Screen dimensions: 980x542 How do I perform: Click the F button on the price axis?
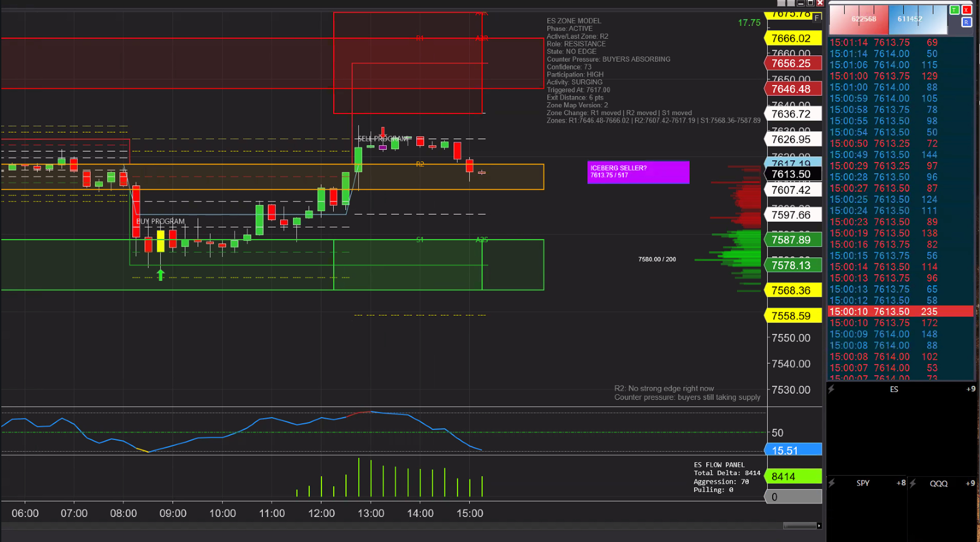(817, 18)
